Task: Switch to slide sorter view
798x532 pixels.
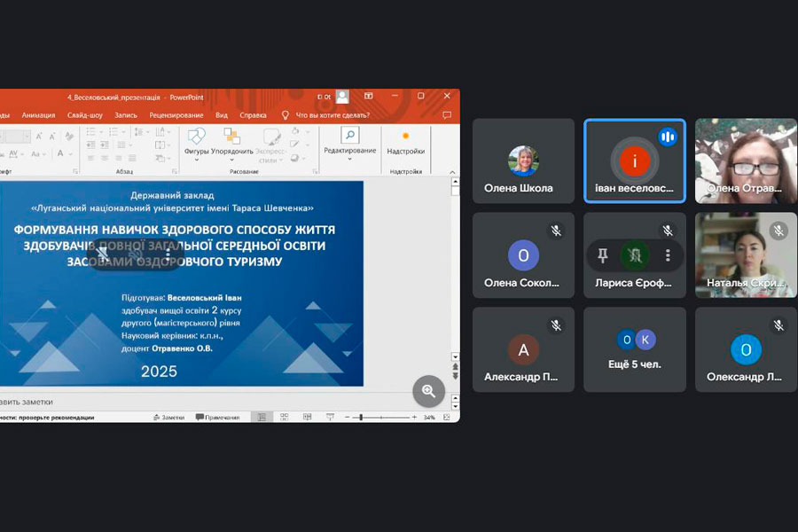Action: tap(284, 417)
